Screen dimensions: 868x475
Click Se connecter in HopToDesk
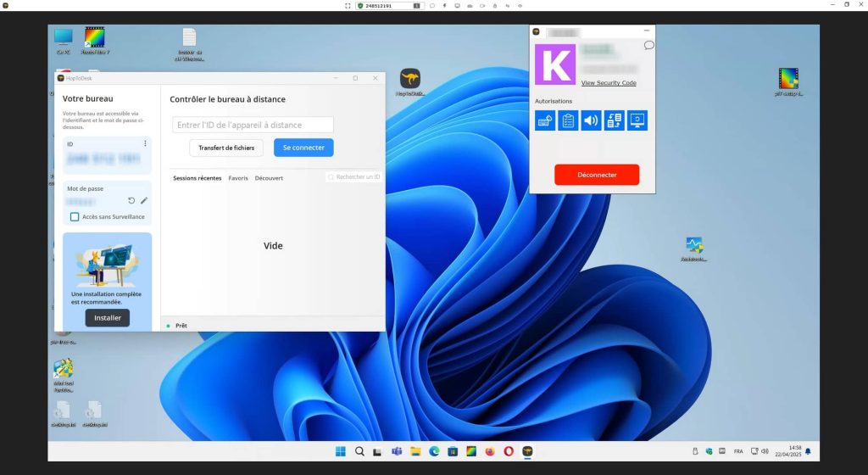click(303, 148)
